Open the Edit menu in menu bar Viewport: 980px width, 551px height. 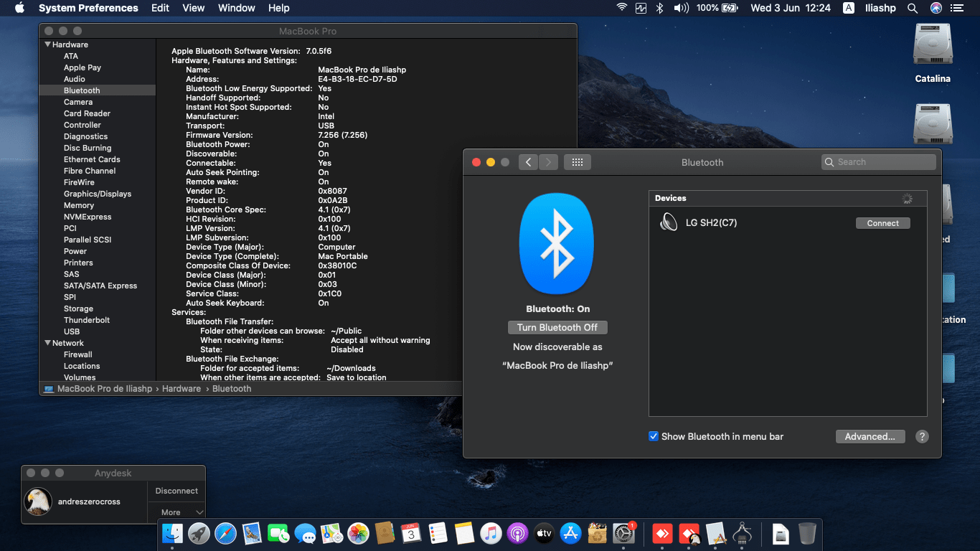[160, 8]
